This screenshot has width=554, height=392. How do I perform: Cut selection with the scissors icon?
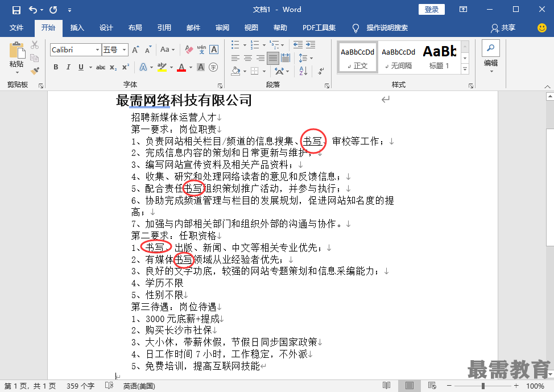pyautogui.click(x=35, y=45)
